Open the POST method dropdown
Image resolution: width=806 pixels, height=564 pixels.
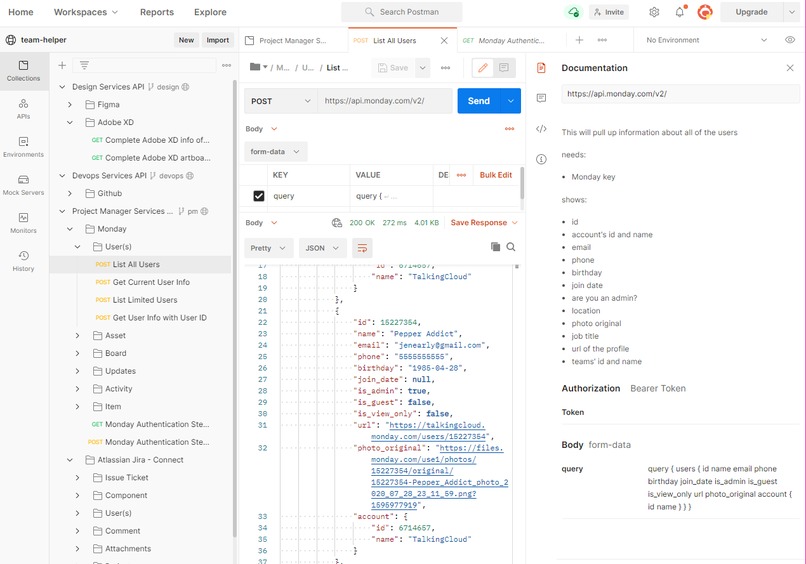(281, 101)
